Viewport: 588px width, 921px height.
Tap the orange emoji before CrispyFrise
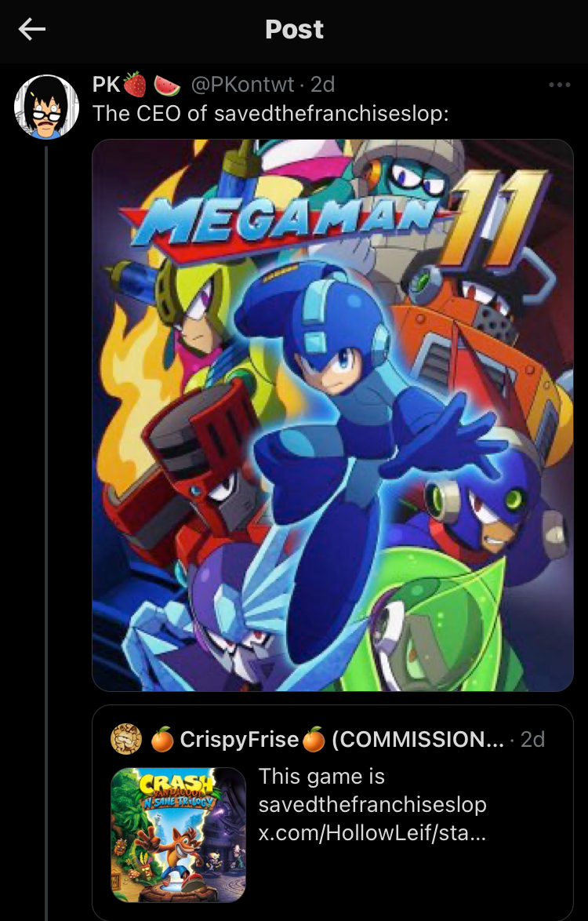click(x=162, y=739)
